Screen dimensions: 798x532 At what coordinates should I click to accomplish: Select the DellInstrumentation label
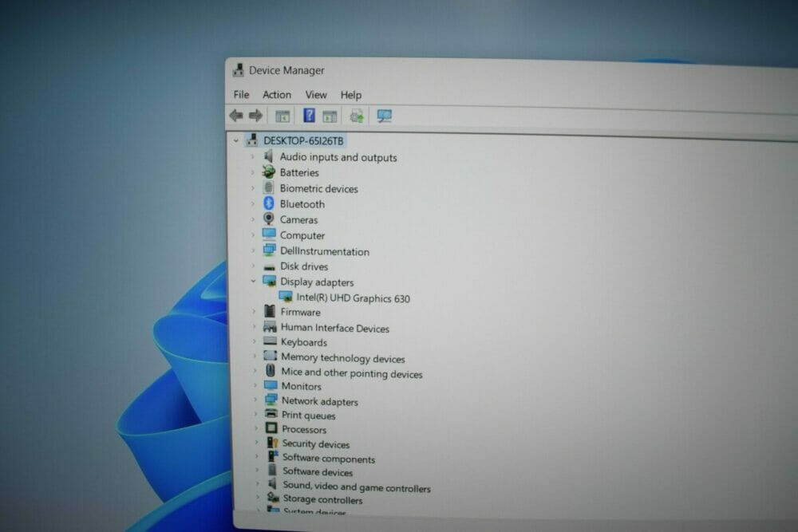tap(325, 251)
